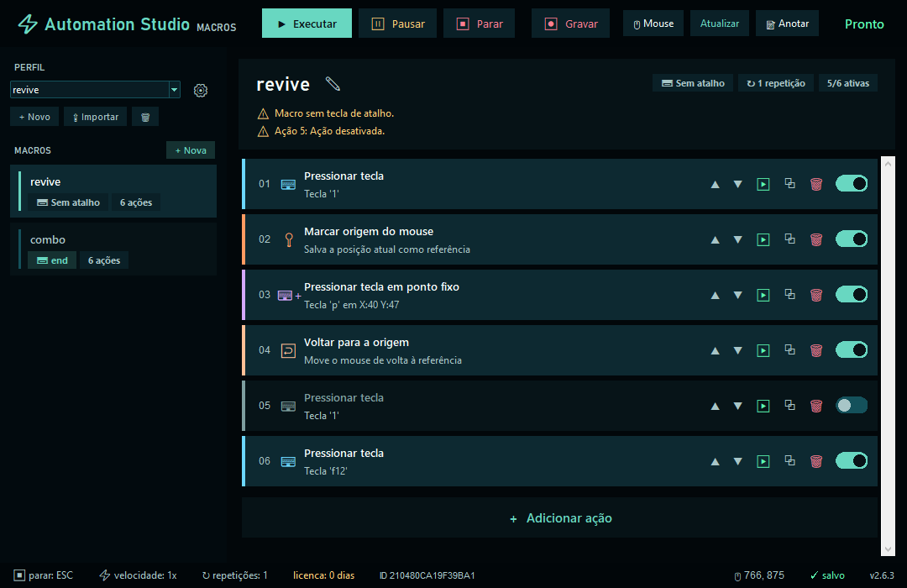Click repetições: 1 in status bar
This screenshot has height=588, width=907.
pyautogui.click(x=235, y=575)
